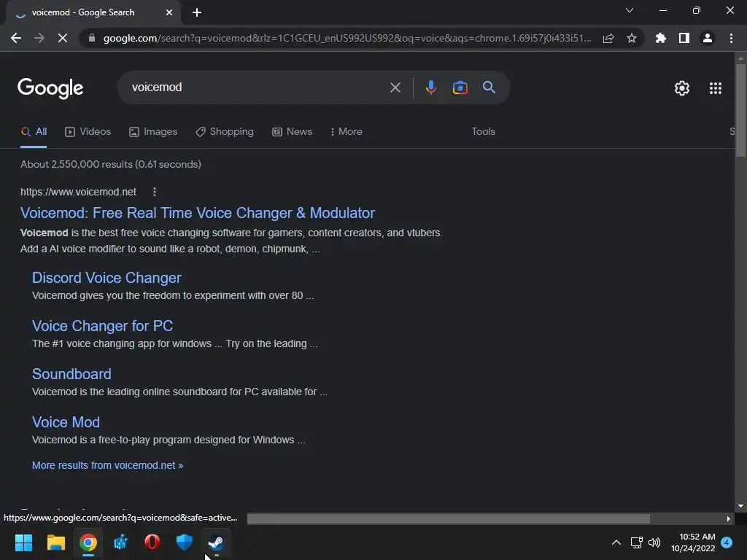Screen dimensions: 747x560
Task: Clear the search box text
Action: click(x=395, y=87)
